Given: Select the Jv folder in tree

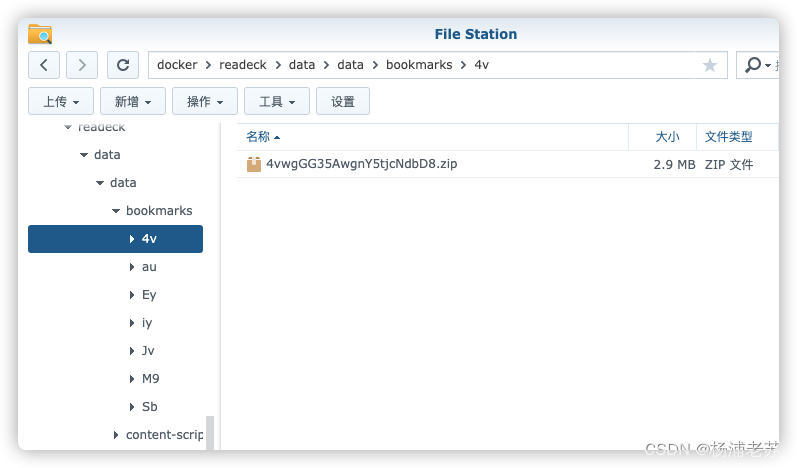Looking at the screenshot, I should [148, 351].
